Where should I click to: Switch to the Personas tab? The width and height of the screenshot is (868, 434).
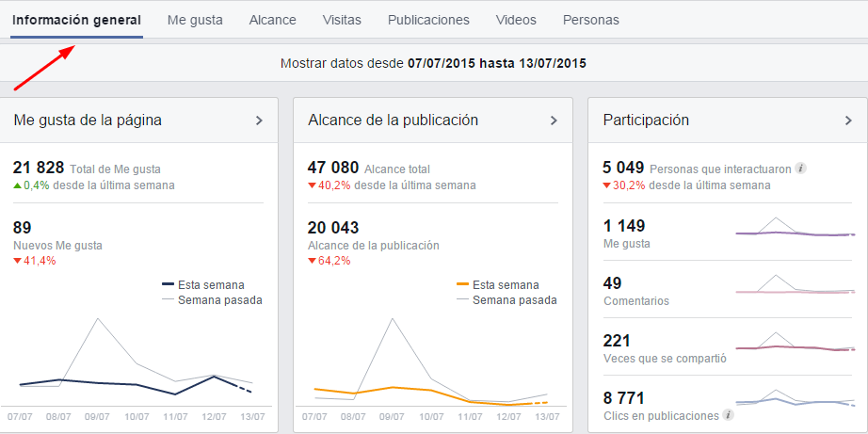(590, 20)
